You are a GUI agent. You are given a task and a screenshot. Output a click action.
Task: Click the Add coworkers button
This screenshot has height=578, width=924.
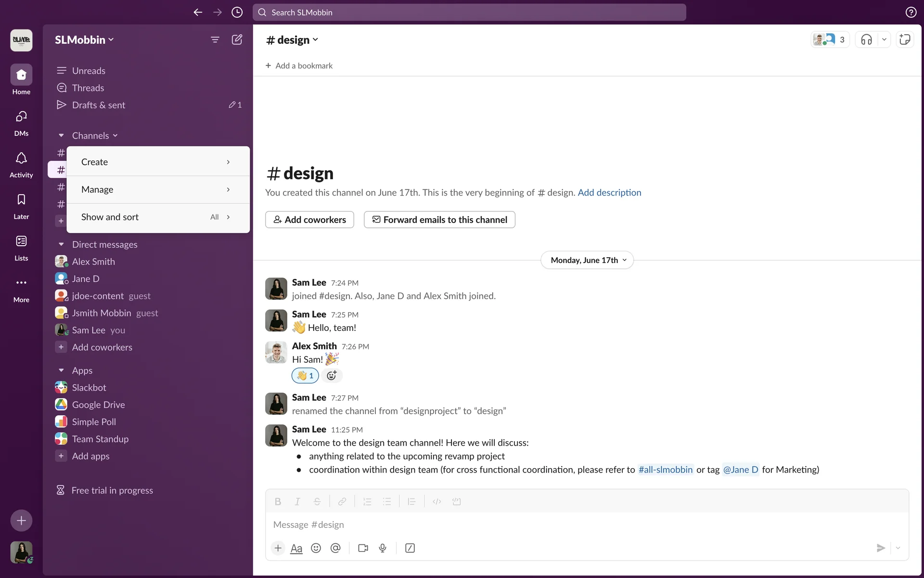coord(309,220)
